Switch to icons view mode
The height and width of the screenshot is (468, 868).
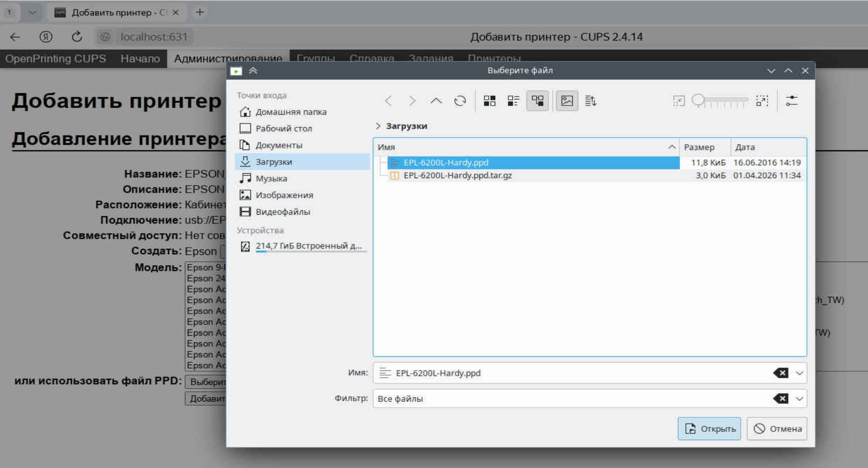489,101
